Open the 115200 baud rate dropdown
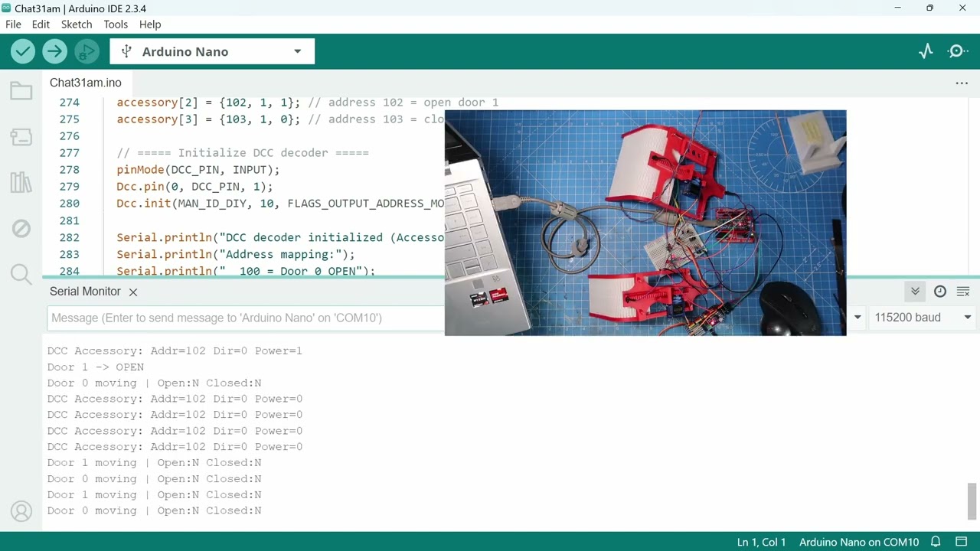The height and width of the screenshot is (551, 980). [923, 318]
